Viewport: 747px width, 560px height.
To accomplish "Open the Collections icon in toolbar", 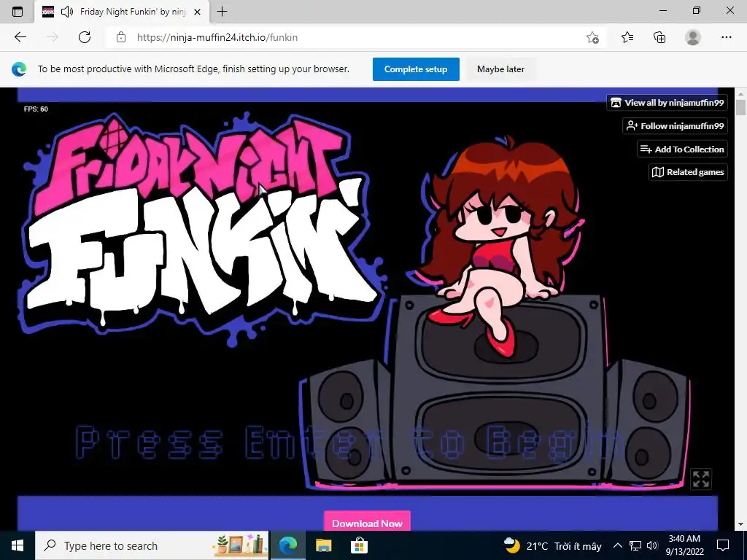I will 659,37.
